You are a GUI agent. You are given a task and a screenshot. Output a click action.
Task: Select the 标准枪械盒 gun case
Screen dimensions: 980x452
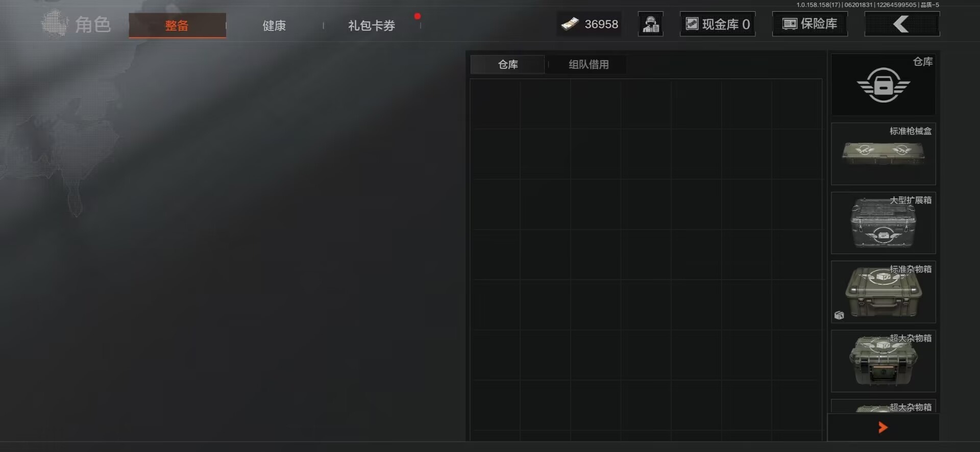pos(884,154)
